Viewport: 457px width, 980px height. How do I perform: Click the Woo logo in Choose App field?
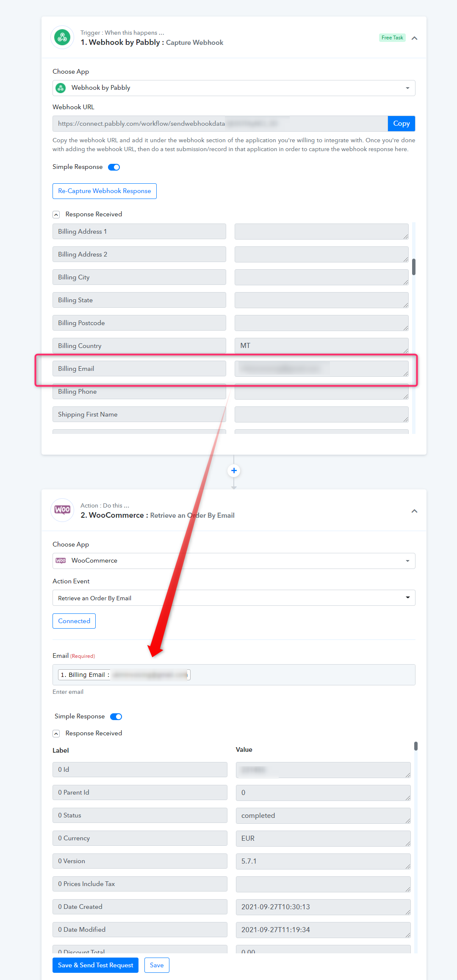coord(61,560)
